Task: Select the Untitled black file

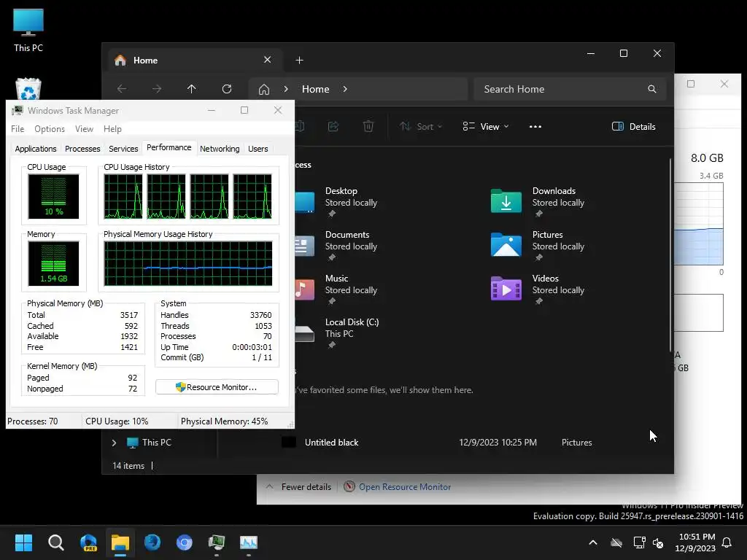Action: point(332,443)
